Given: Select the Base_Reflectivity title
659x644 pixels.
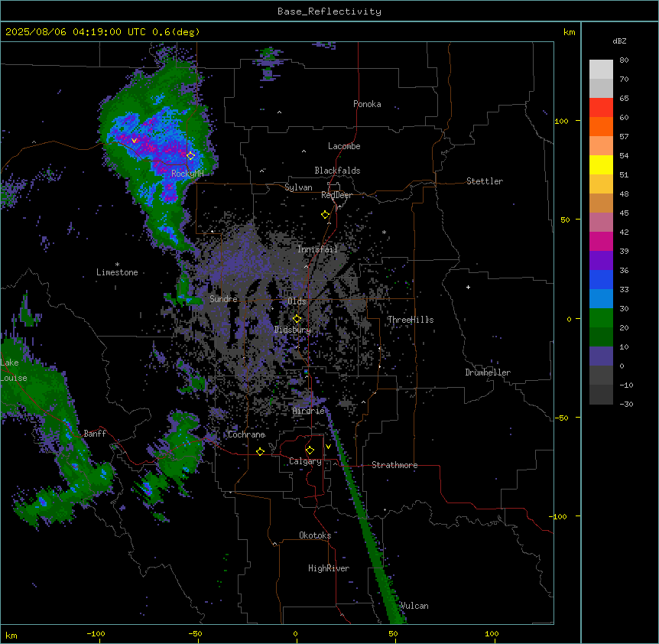Looking at the screenshot, I should click(x=329, y=11).
